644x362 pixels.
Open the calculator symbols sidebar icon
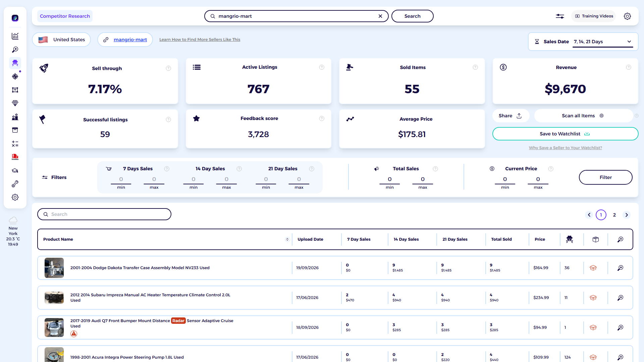point(15,144)
